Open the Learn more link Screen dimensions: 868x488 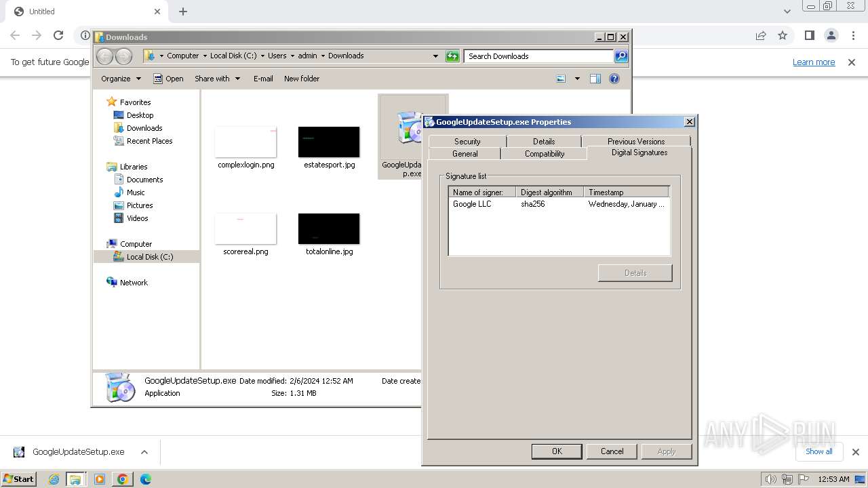(x=814, y=62)
